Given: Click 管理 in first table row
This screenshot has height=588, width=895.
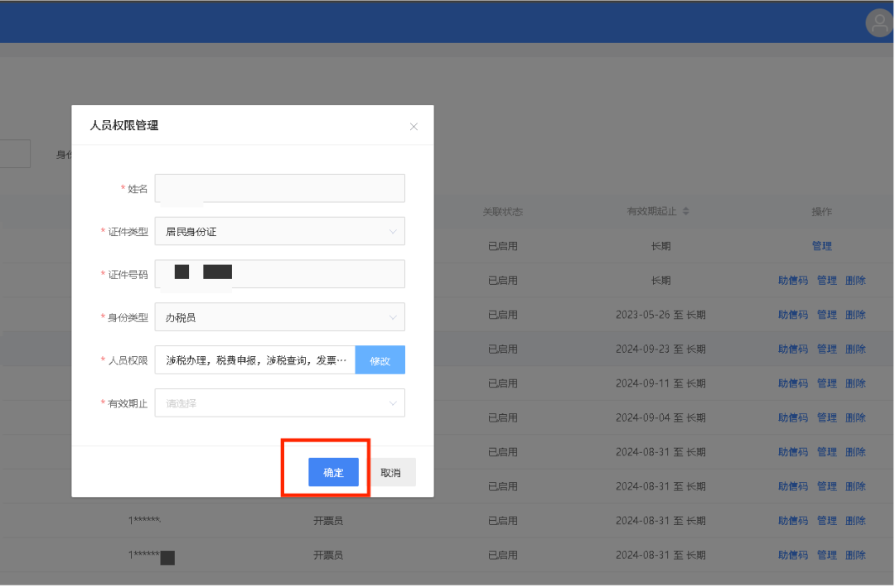Looking at the screenshot, I should click(822, 246).
